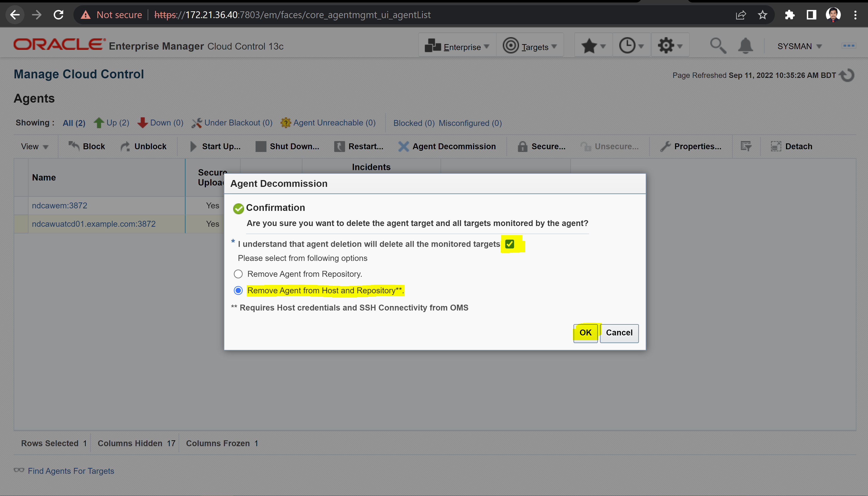868x496 pixels.
Task: Filter agents Under Blackout (0)
Action: (x=232, y=123)
